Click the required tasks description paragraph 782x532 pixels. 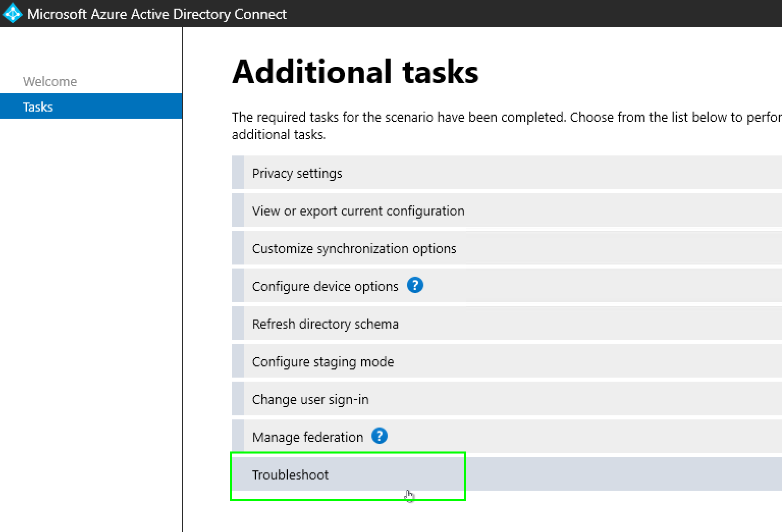coord(507,125)
